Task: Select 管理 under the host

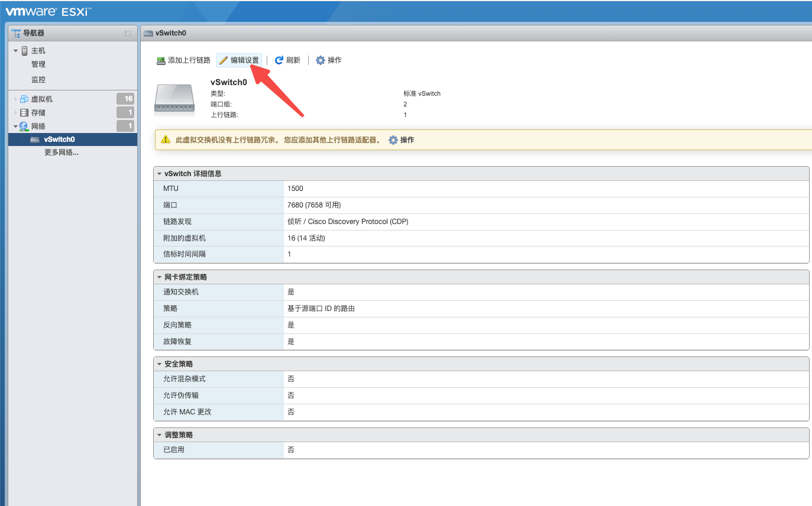Action: [38, 64]
